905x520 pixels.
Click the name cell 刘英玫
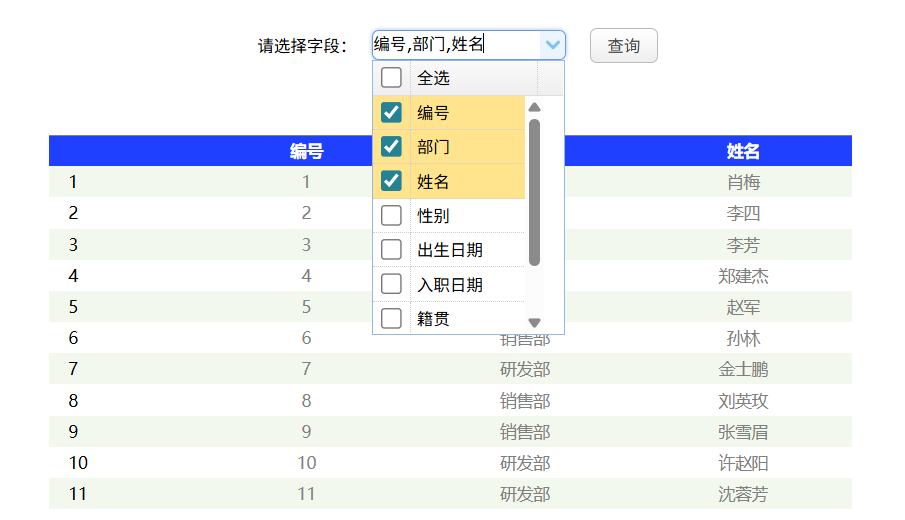click(x=743, y=401)
